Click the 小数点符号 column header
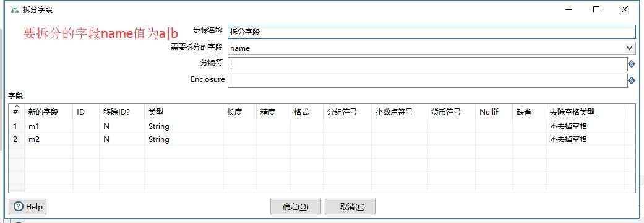Image resolution: width=644 pixels, height=223 pixels. click(x=400, y=112)
